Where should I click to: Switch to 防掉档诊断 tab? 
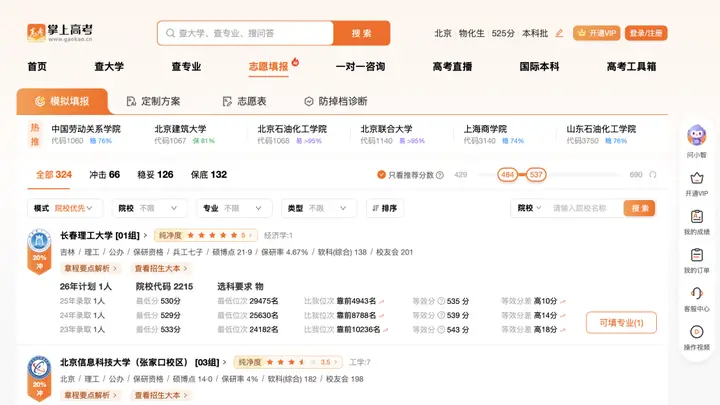(336, 101)
